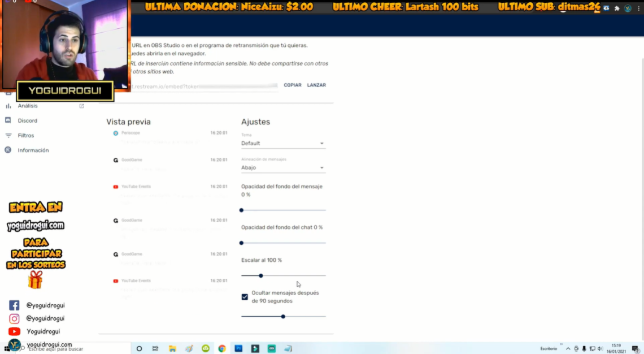Open the Instagram profile icon
Image resolution: width=644 pixels, height=354 pixels.
[14, 318]
